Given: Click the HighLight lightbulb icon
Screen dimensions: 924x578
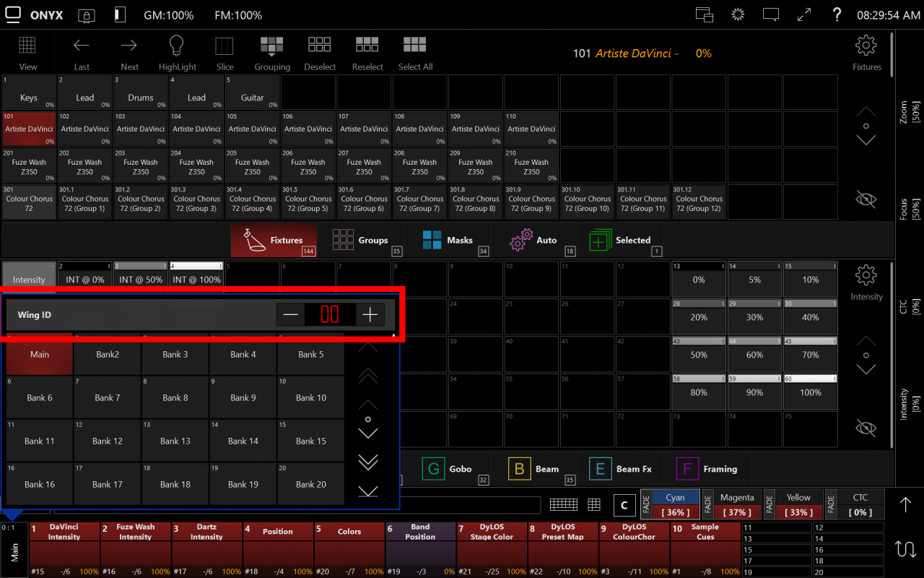Looking at the screenshot, I should (x=177, y=46).
